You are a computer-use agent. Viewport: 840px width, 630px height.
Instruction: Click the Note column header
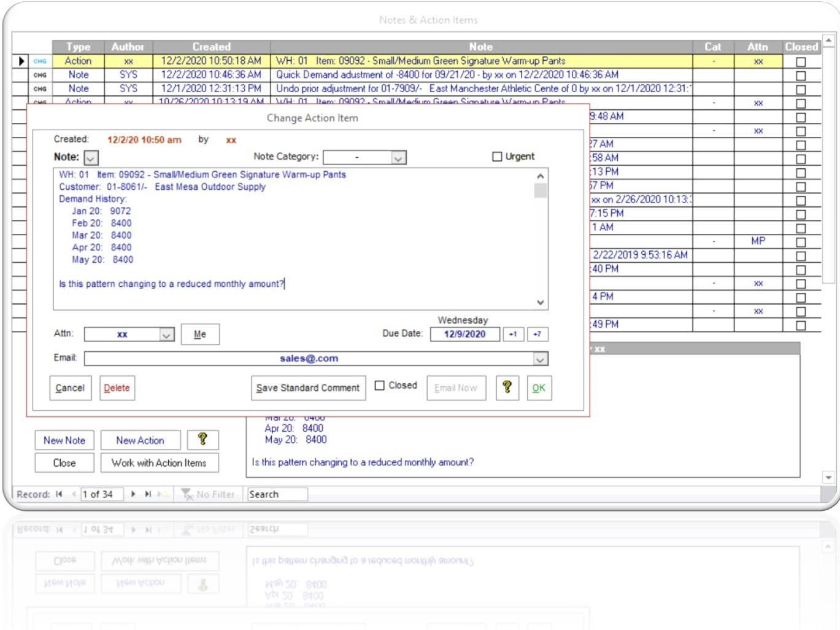[x=481, y=47]
